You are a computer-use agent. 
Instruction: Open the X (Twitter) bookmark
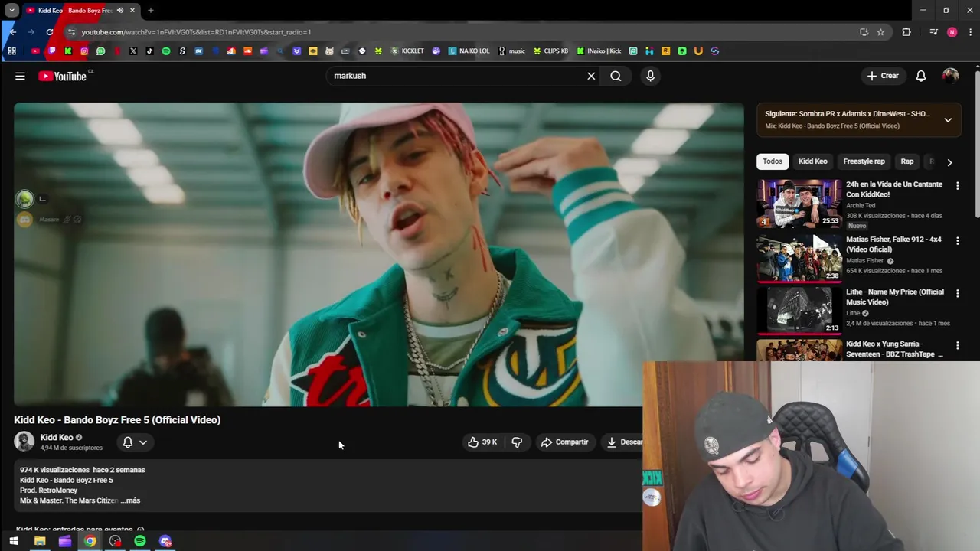click(133, 51)
